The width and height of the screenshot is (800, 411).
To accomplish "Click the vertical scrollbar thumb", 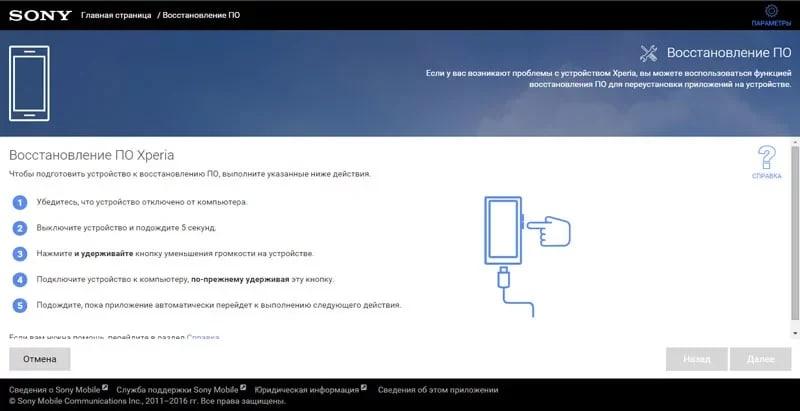I will [795, 234].
